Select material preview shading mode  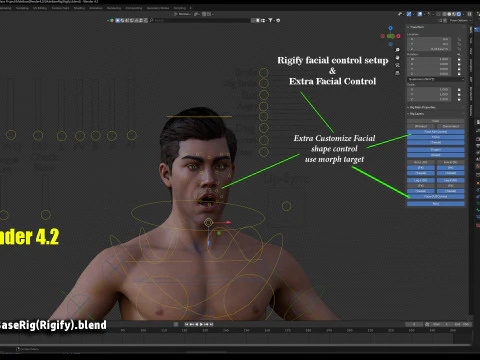454,14
